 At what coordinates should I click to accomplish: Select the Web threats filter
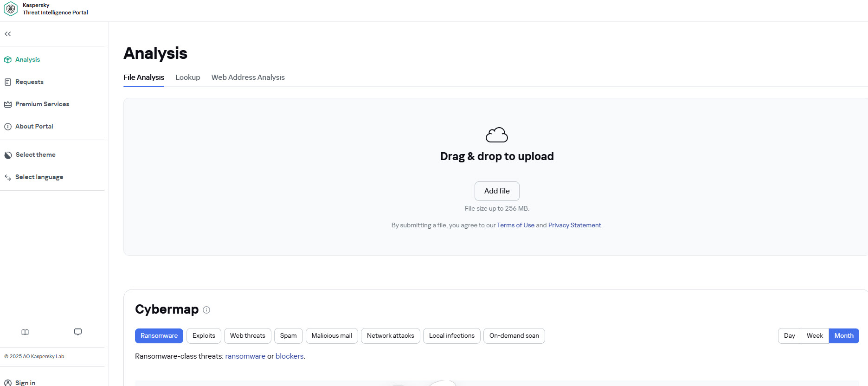coord(247,336)
